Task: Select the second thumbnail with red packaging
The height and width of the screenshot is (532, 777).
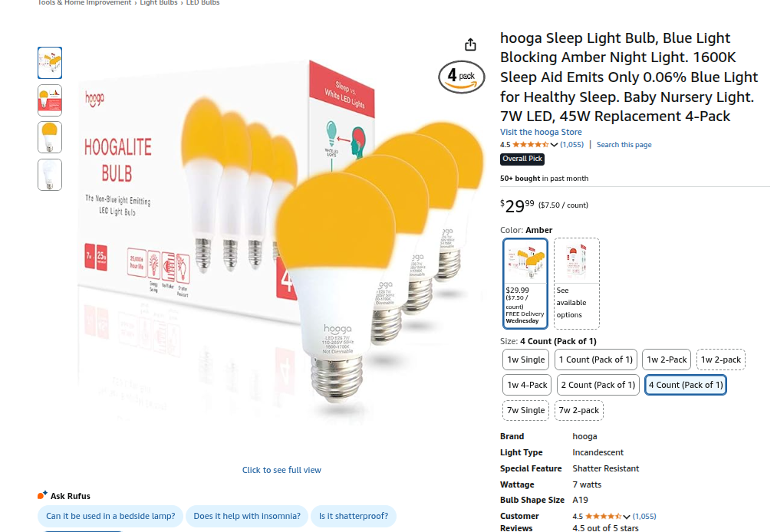Action: tap(50, 100)
